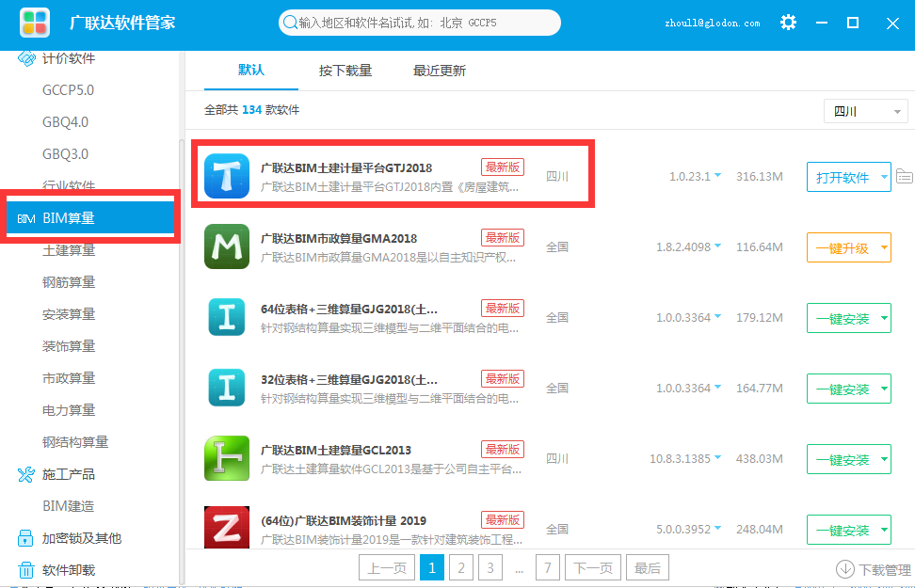This screenshot has height=588, width=915.
Task: Click the 加密锁及其他 lock icon
Action: (25, 538)
